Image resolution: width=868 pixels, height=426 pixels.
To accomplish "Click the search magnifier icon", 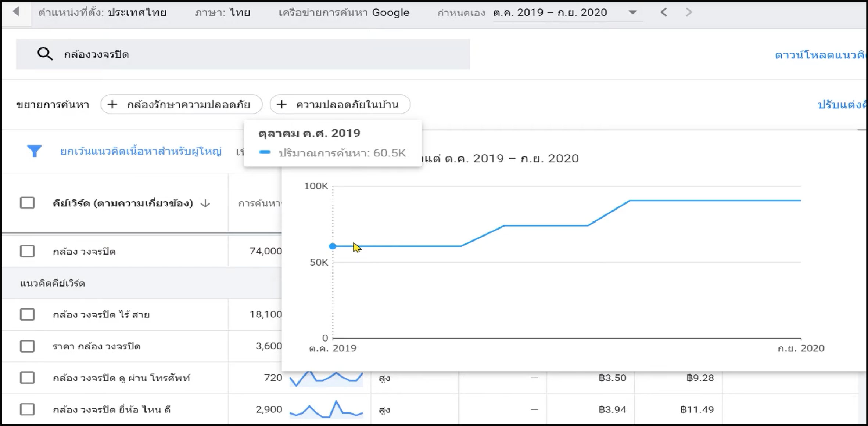I will [45, 54].
